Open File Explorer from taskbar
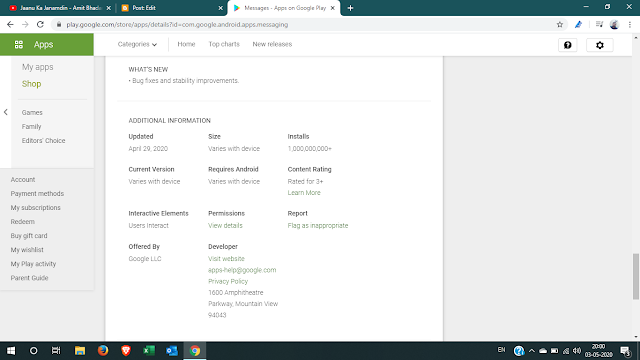The width and height of the screenshot is (640, 360). 80,351
